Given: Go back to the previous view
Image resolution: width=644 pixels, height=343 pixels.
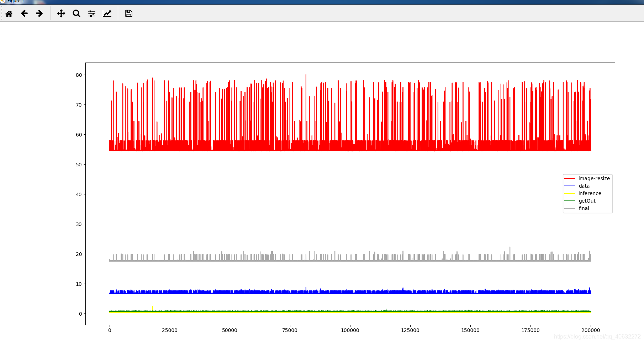Looking at the screenshot, I should coord(24,14).
